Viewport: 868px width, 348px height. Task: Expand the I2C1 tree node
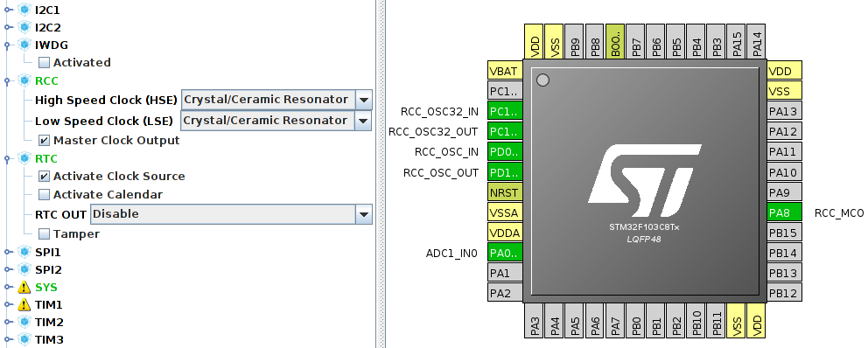[7, 10]
